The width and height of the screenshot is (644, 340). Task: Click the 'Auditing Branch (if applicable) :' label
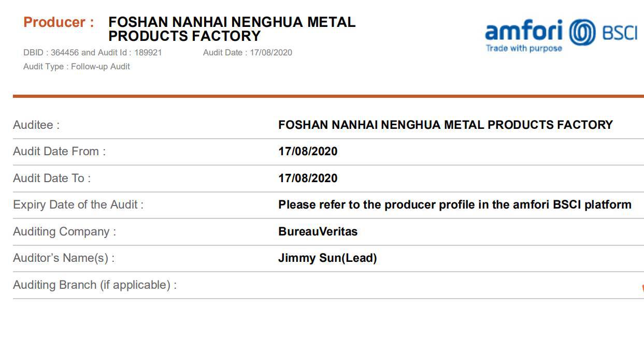coord(95,285)
